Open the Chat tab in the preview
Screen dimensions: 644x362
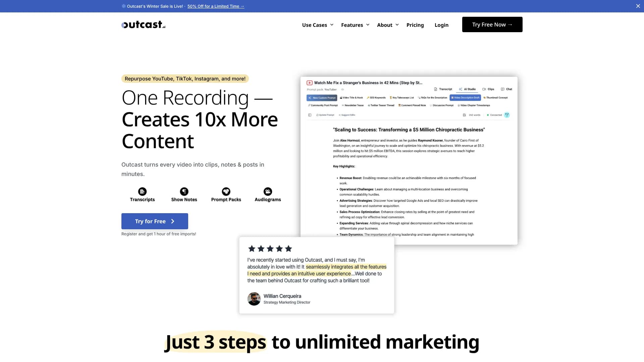point(506,89)
